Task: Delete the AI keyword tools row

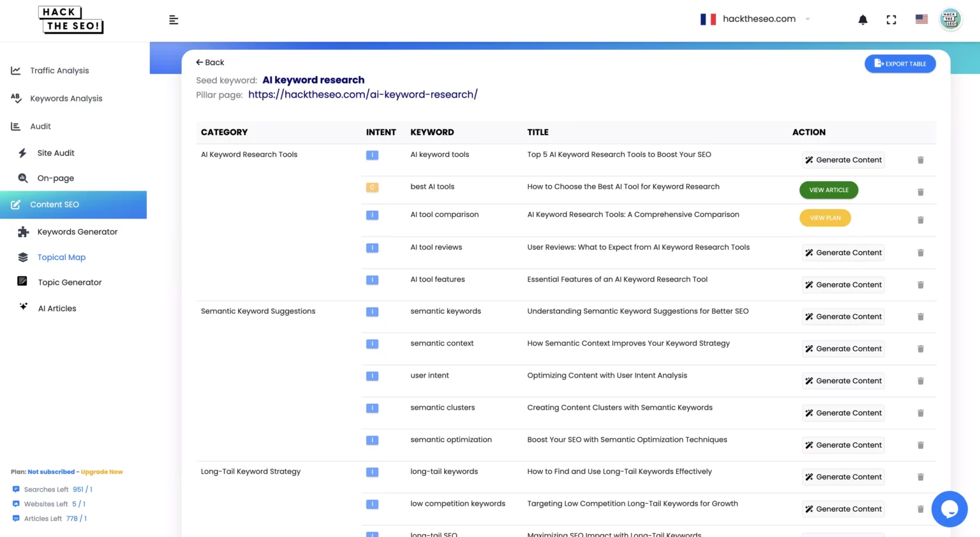Action: [920, 160]
